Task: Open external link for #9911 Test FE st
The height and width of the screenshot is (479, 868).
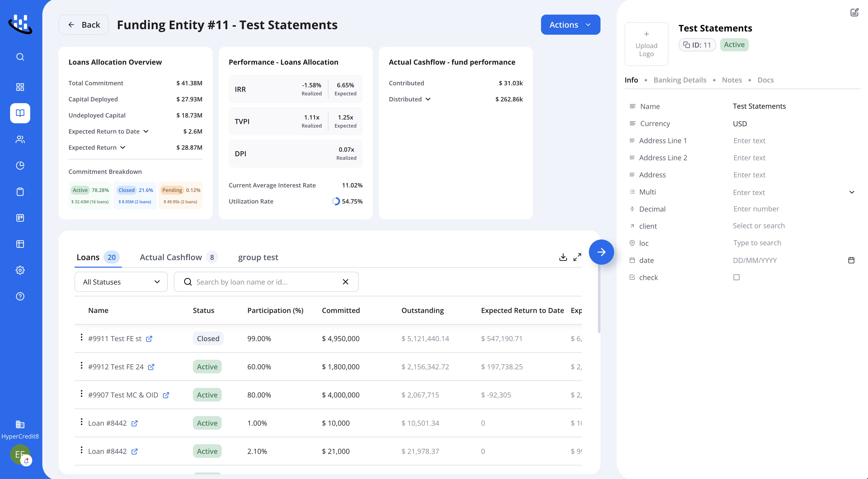Action: tap(149, 339)
